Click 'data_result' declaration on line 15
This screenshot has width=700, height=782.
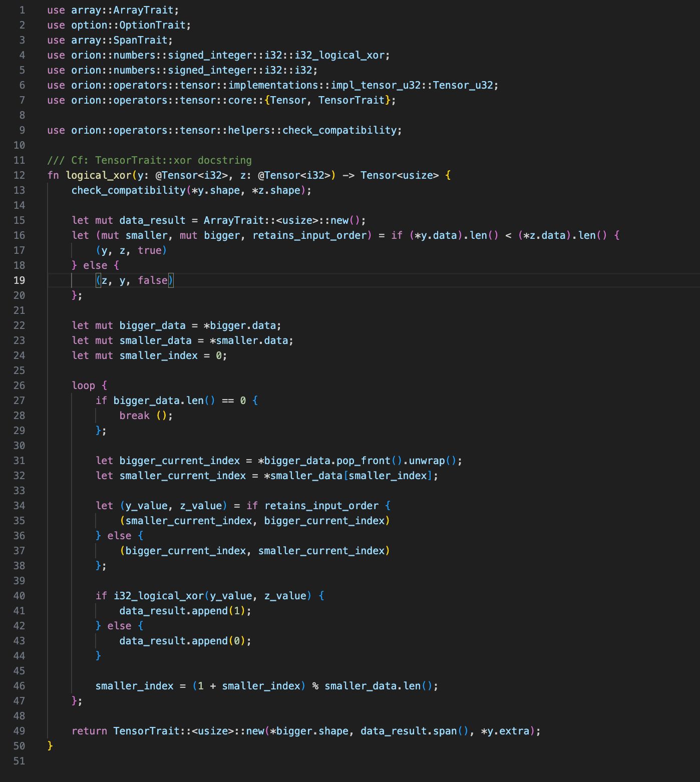[x=152, y=220]
